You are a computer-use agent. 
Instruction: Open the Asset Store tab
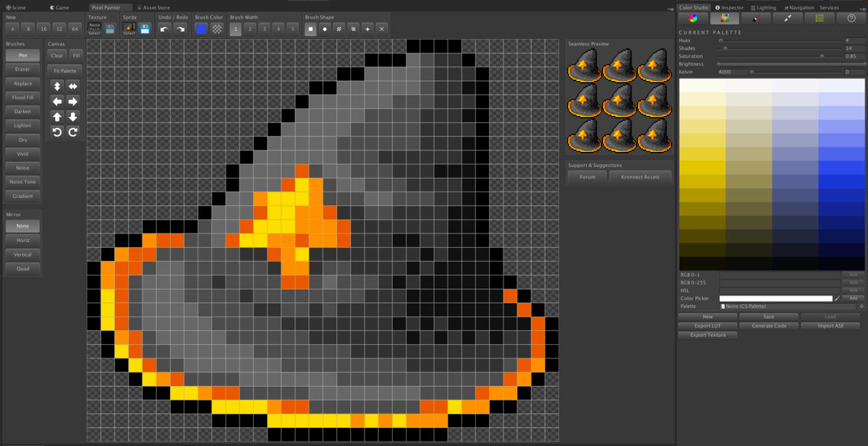coord(156,8)
